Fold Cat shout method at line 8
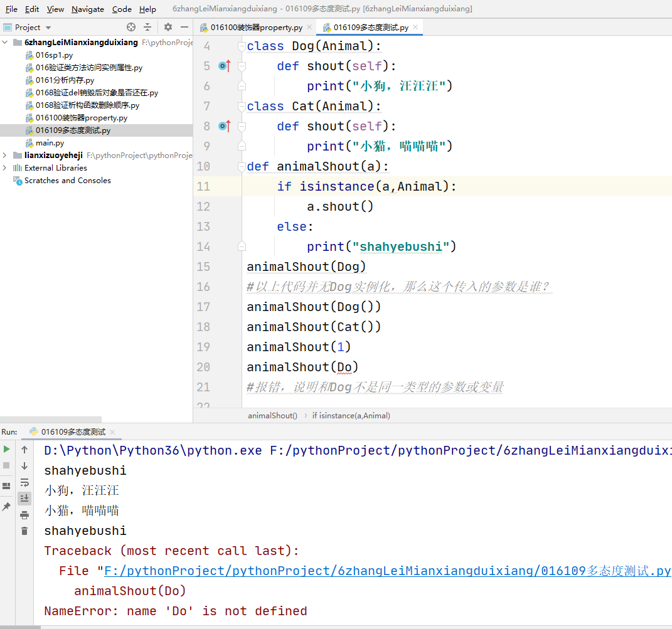 242,126
